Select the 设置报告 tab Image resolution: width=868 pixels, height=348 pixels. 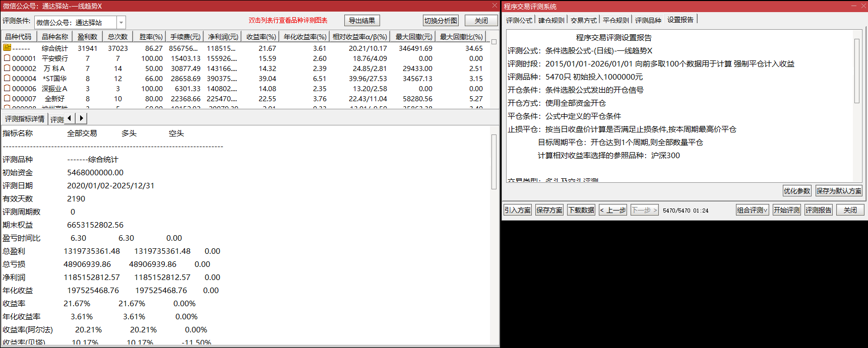(680, 20)
